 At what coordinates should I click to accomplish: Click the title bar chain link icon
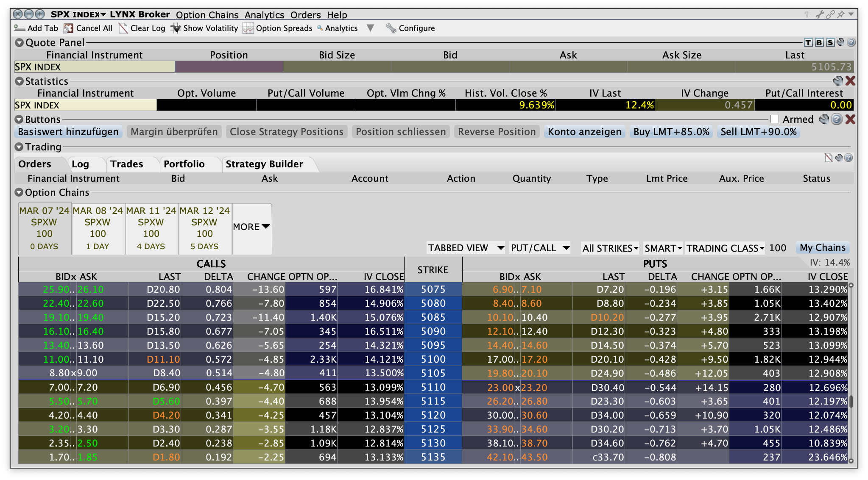click(830, 14)
